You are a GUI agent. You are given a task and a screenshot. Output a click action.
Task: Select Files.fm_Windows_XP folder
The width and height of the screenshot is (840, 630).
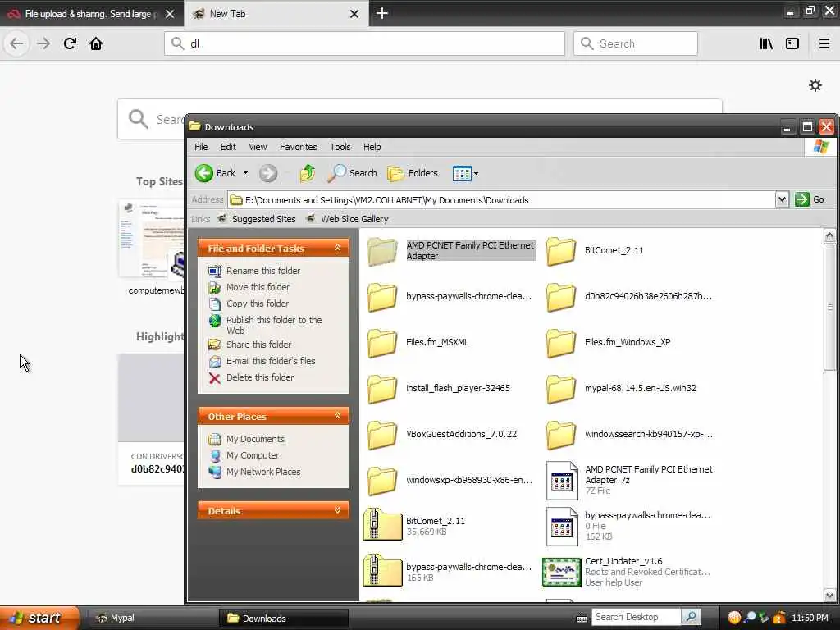608,342
